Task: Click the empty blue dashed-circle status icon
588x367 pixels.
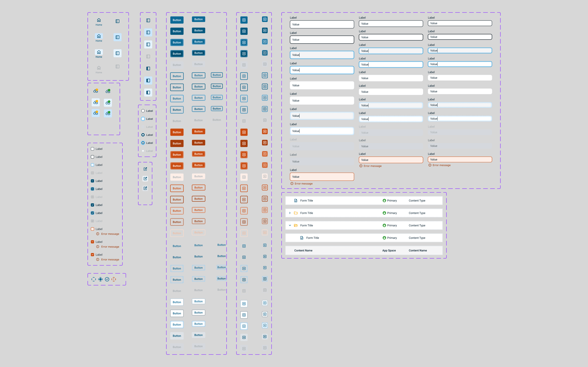Action: pyautogui.click(x=93, y=279)
